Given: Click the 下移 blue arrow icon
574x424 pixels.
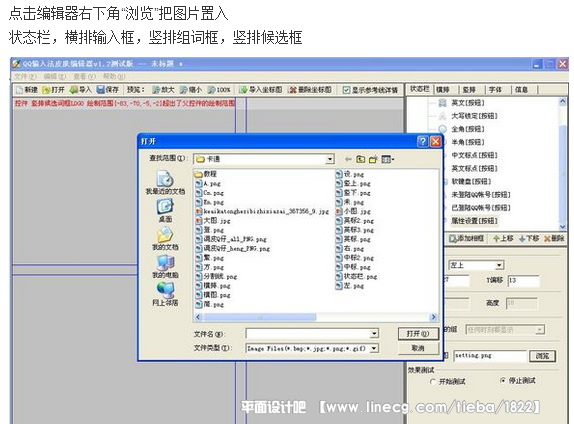Looking at the screenshot, I should point(522,239).
